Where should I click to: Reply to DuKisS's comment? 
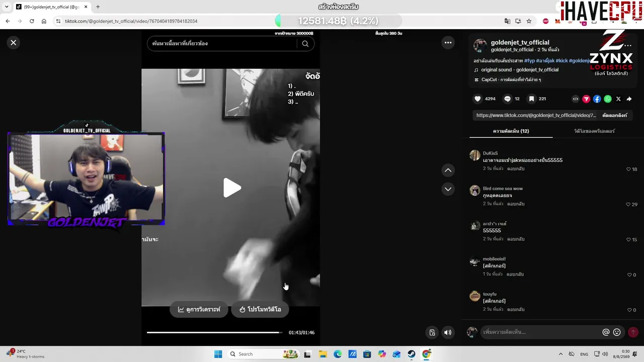tap(516, 169)
